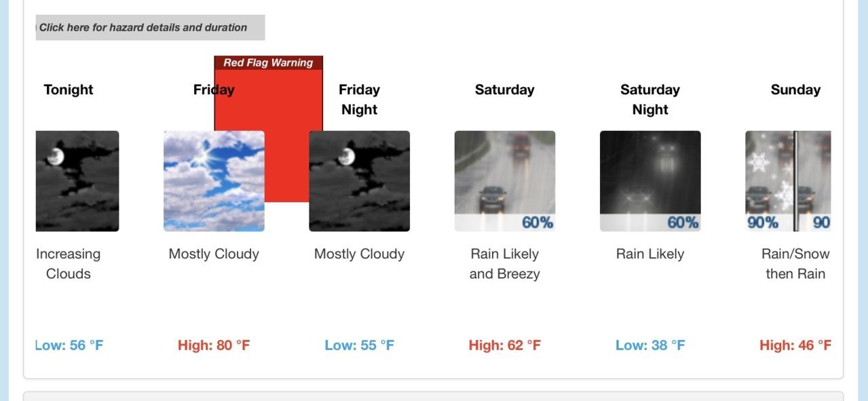Select the Friday Night heading
868x401 pixels.
point(359,100)
